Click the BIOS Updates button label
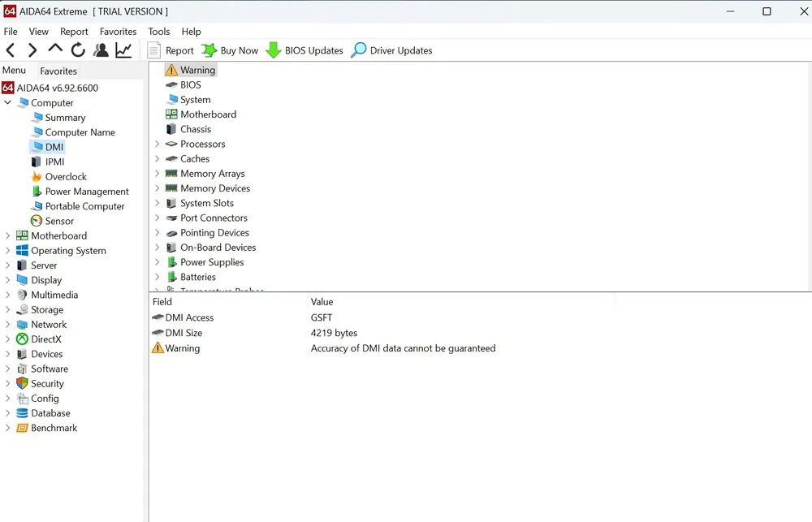Image resolution: width=812 pixels, height=522 pixels. pos(313,51)
